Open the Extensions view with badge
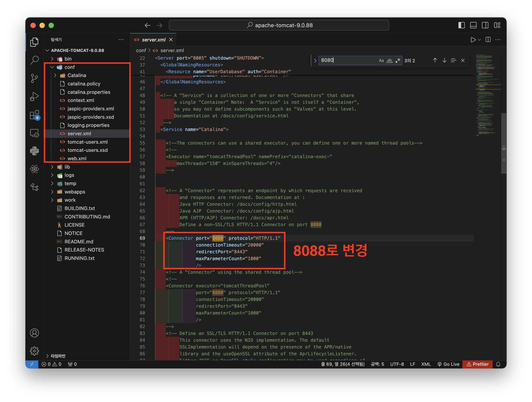The image size is (532, 402). (x=34, y=115)
